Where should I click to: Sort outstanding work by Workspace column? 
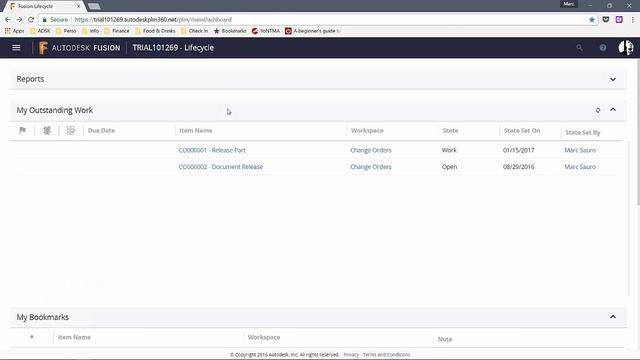click(367, 131)
